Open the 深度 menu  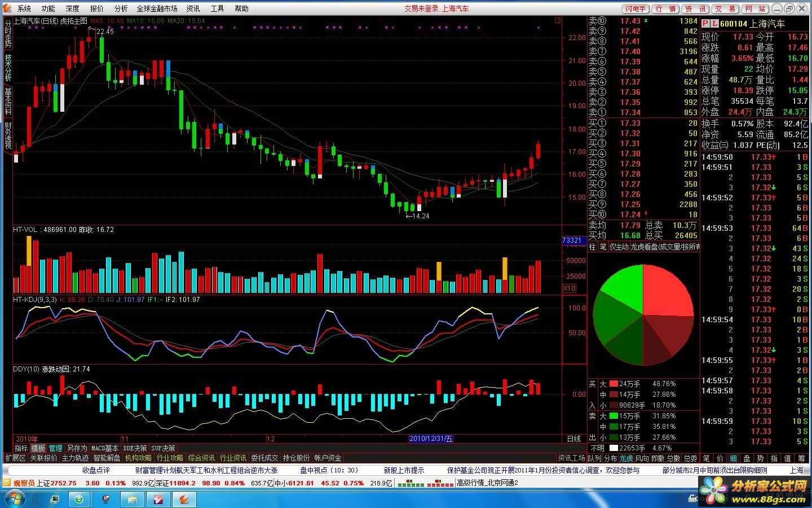[72, 8]
